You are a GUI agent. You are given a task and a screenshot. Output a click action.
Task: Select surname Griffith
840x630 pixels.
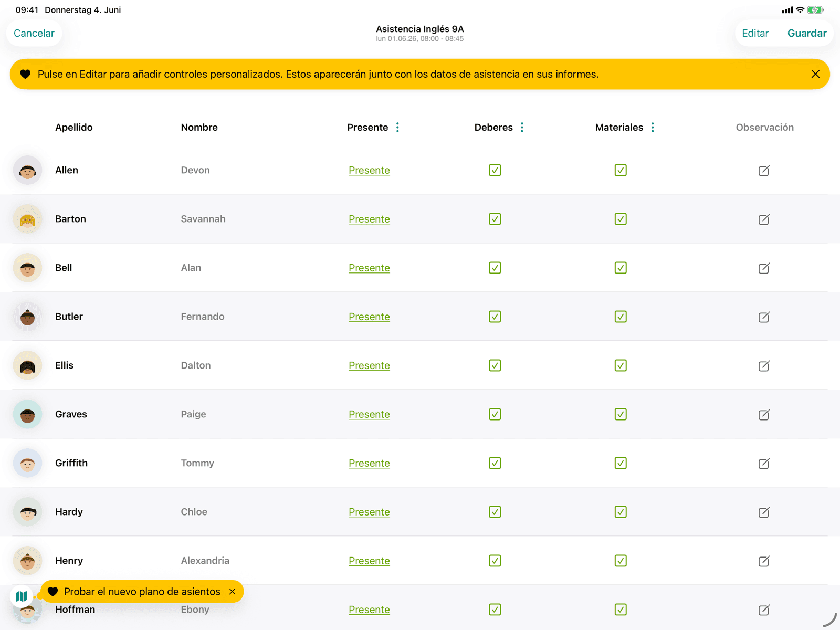(x=71, y=463)
